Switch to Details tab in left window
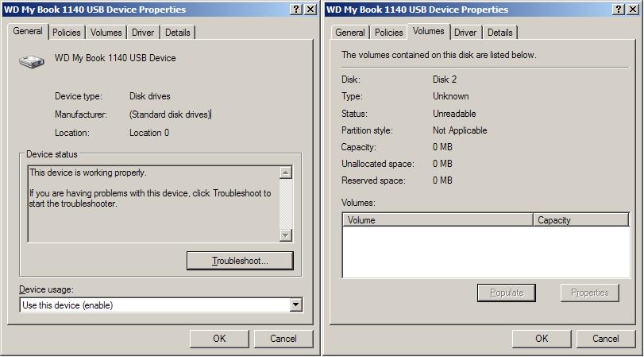This screenshot has width=644, height=357. (x=177, y=33)
